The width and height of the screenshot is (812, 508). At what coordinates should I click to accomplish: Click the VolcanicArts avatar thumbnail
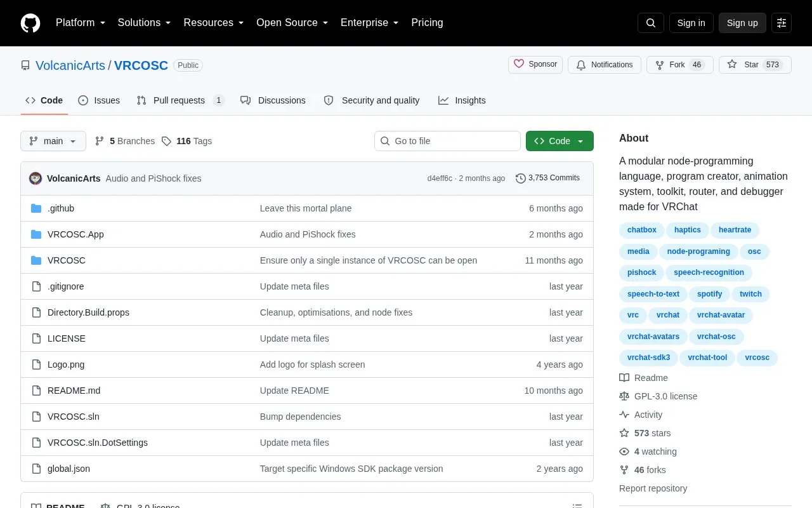(x=36, y=178)
